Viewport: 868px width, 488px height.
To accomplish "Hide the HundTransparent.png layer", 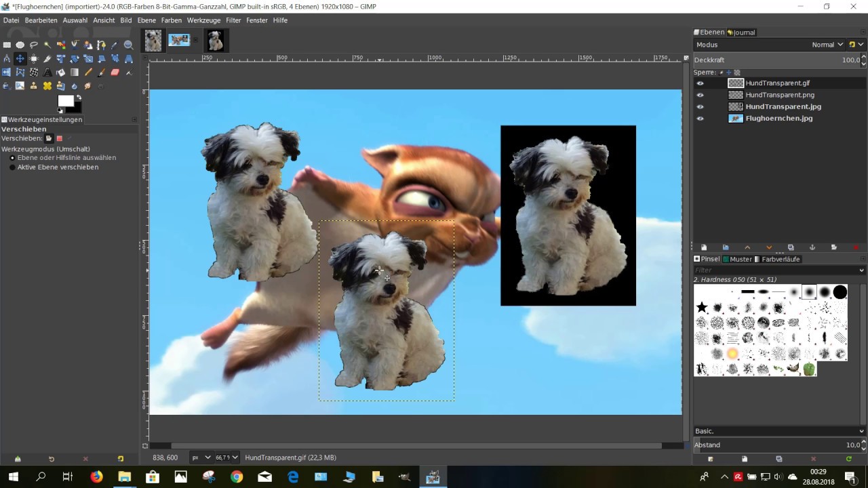I will tap(701, 95).
